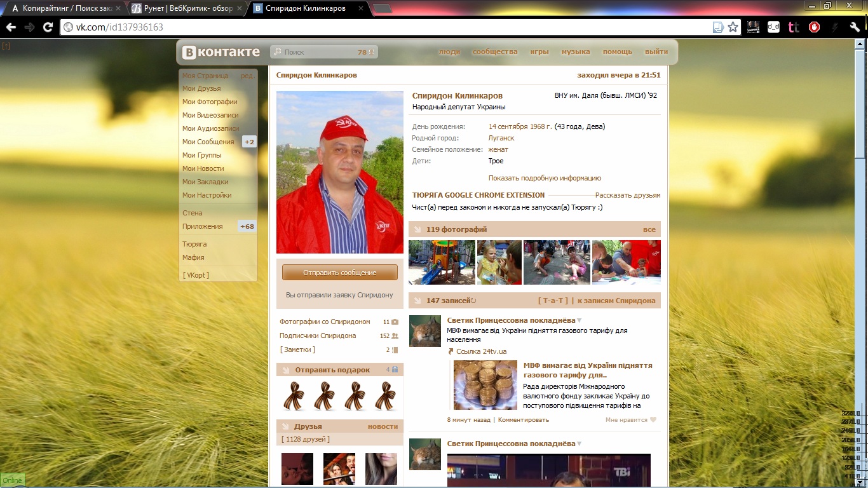The width and height of the screenshot is (868, 488).
Task: Open люди in the top menu
Action: (449, 51)
